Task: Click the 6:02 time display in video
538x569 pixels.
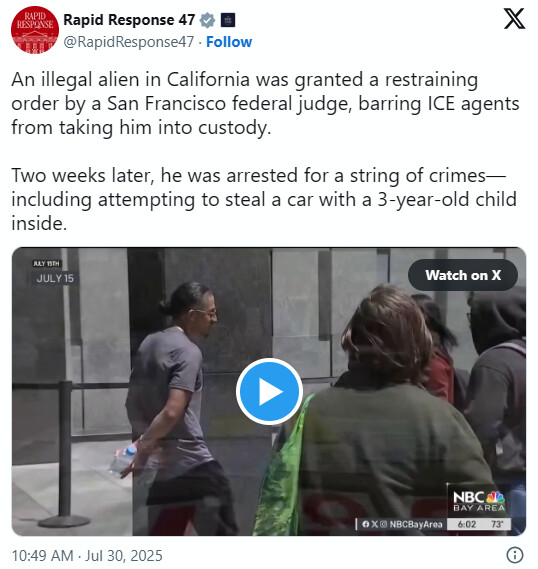Action: 467,524
